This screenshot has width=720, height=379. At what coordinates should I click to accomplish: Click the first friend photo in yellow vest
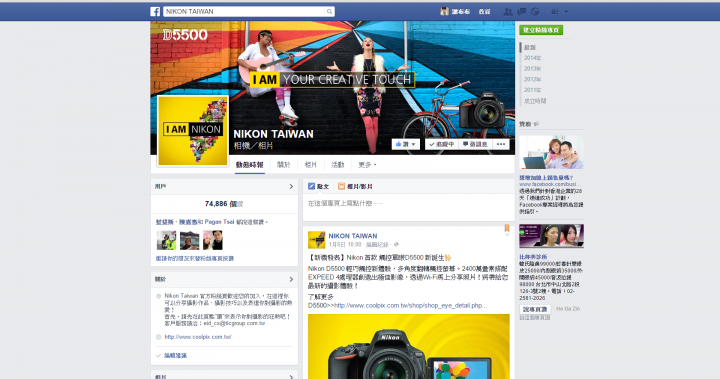(166, 240)
